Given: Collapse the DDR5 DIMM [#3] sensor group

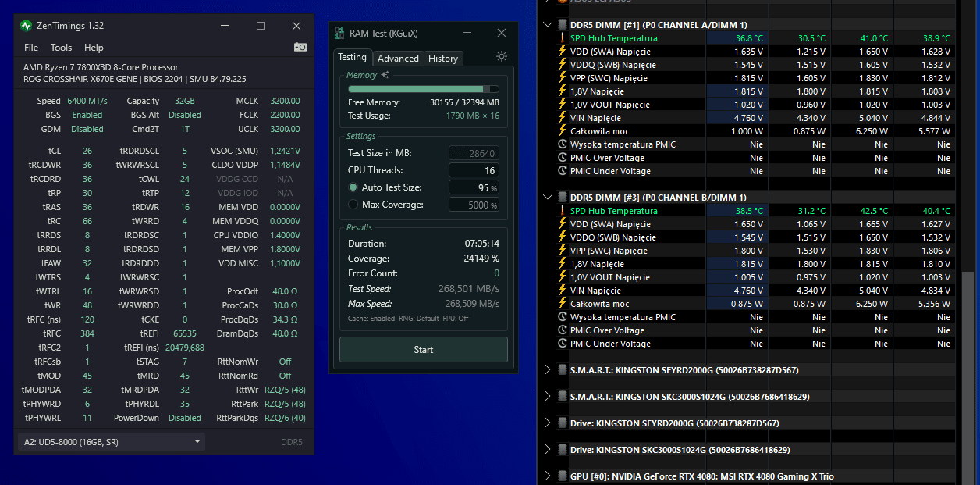Looking at the screenshot, I should 548,198.
